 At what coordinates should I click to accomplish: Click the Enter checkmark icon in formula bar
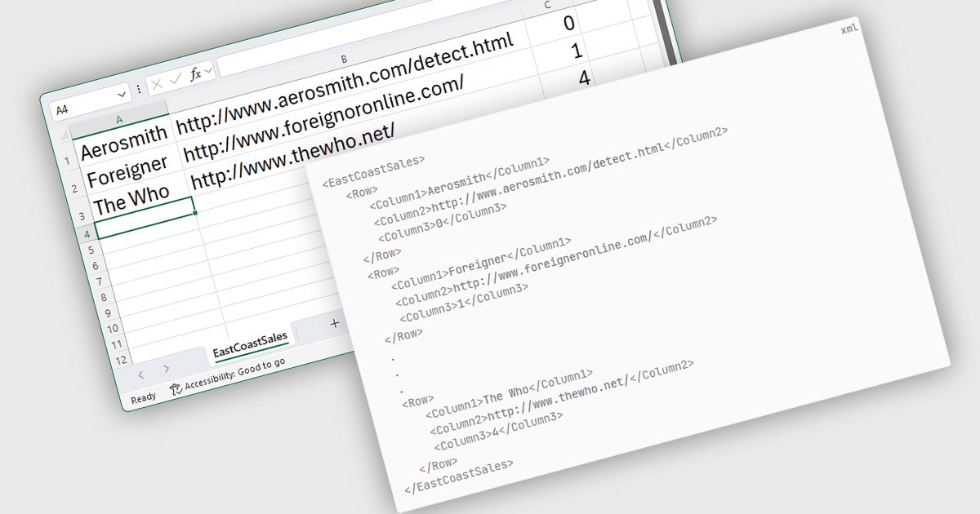coord(174,79)
